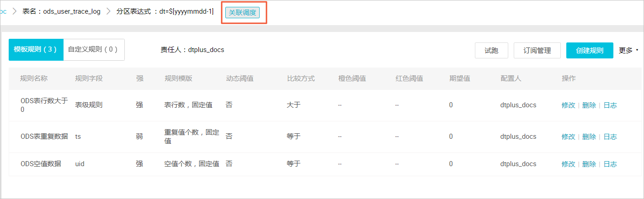The height and width of the screenshot is (199, 644).
Task: Click the 规则名称 column header
Action: click(x=34, y=79)
